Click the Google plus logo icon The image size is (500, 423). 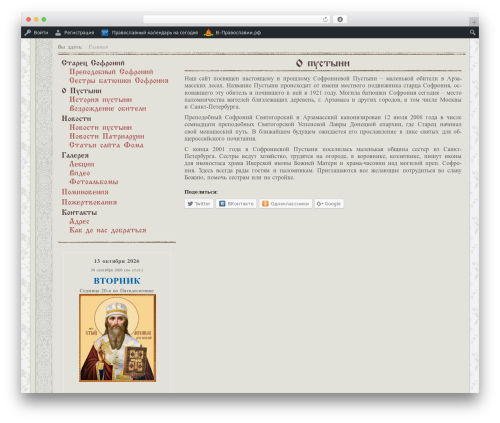point(320,204)
